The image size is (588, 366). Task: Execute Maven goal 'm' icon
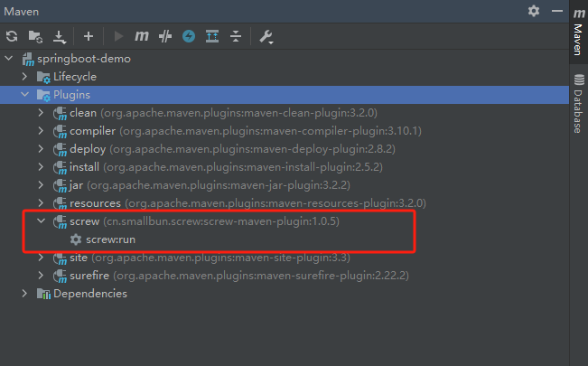[x=142, y=36]
